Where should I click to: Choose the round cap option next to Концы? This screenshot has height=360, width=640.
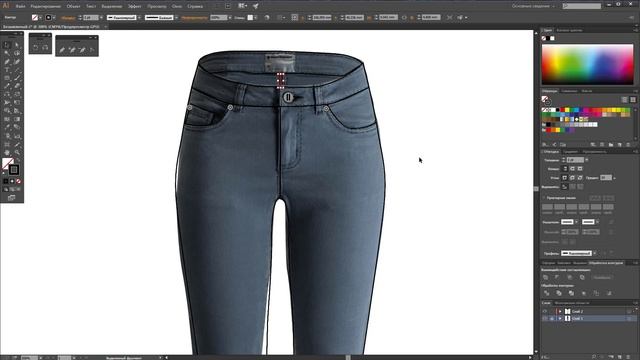(572, 169)
